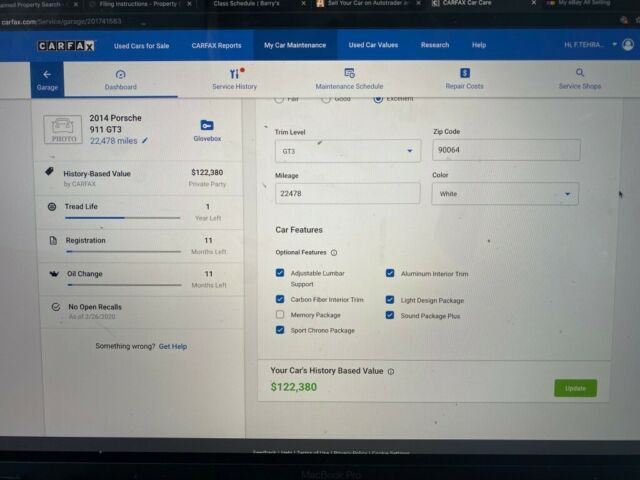The height and width of the screenshot is (480, 640).
Task: Open the Dashboard gauge icon
Action: [120, 74]
